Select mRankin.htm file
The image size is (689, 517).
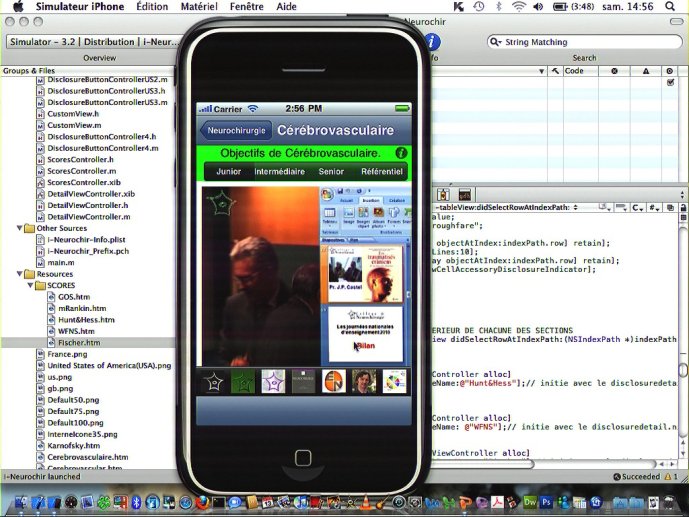[x=82, y=308]
